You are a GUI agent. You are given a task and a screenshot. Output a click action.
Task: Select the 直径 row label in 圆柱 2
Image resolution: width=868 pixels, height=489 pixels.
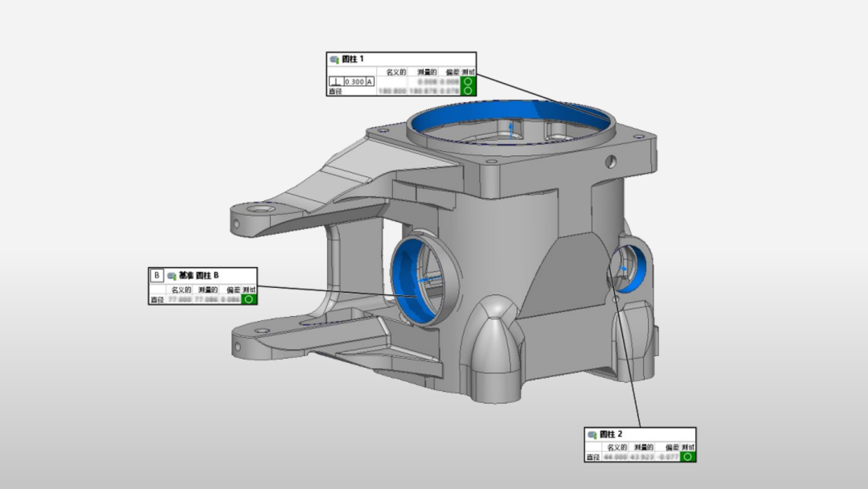pyautogui.click(x=593, y=457)
